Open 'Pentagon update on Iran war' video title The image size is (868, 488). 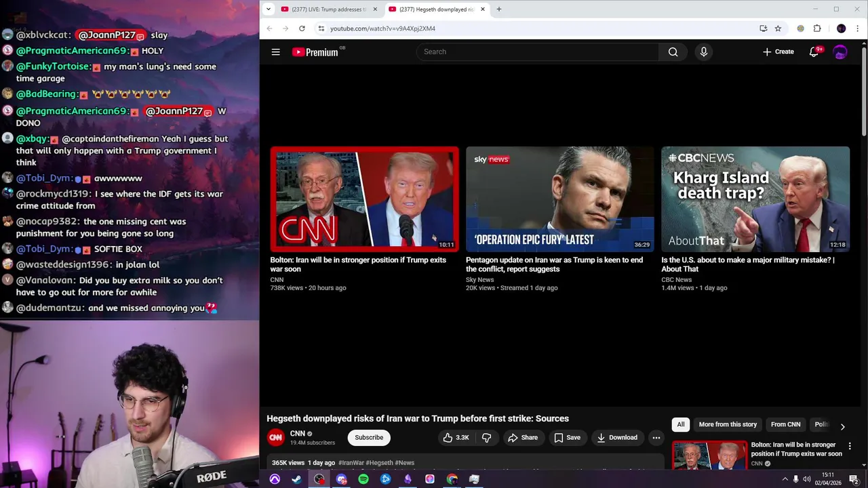[554, 264]
